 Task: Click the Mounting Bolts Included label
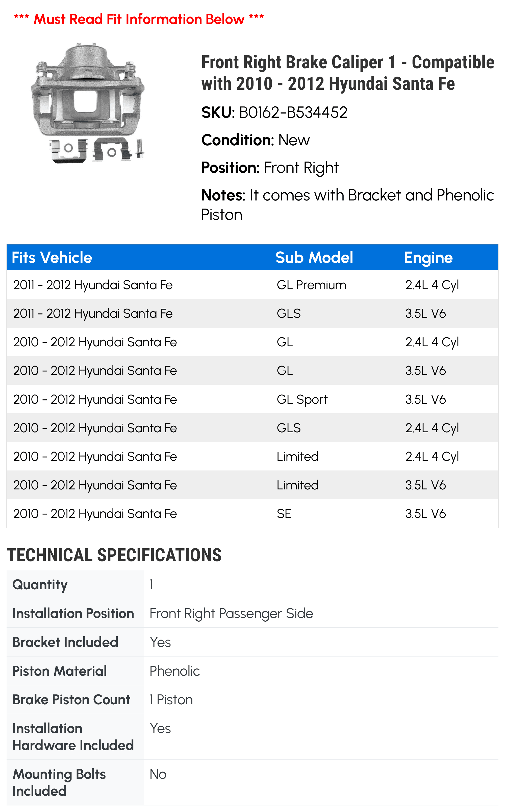[59, 783]
